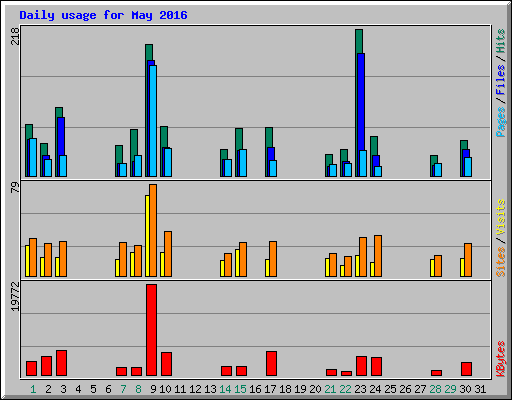
Task: Click the red KBytes bar for day 30
Action: coord(466,369)
